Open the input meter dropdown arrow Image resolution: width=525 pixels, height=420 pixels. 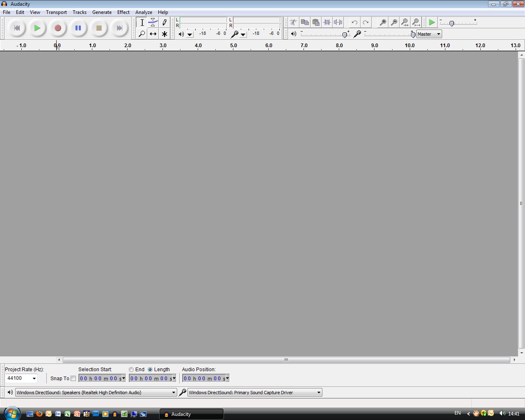click(x=243, y=35)
